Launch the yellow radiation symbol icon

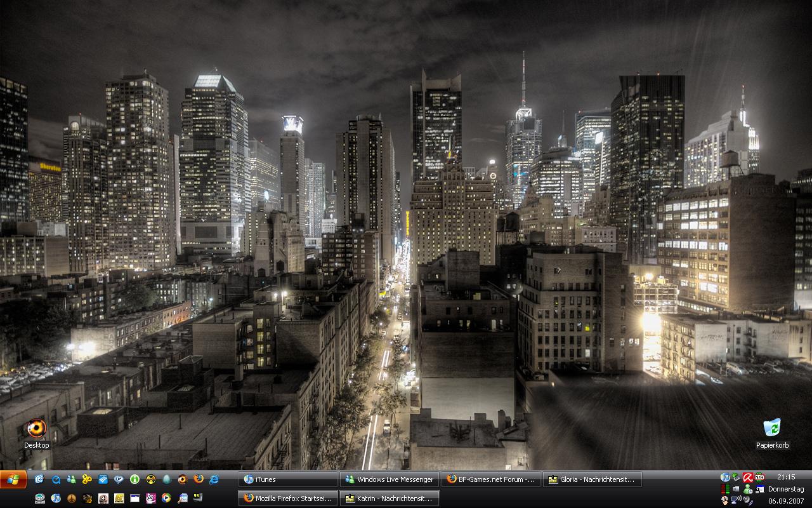(151, 479)
